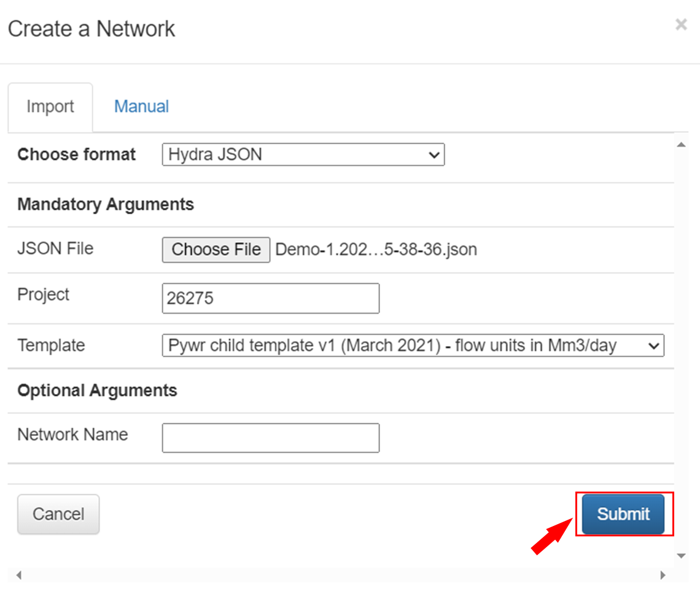Click the Network Name label
This screenshot has height=591, width=700.
coord(72,435)
